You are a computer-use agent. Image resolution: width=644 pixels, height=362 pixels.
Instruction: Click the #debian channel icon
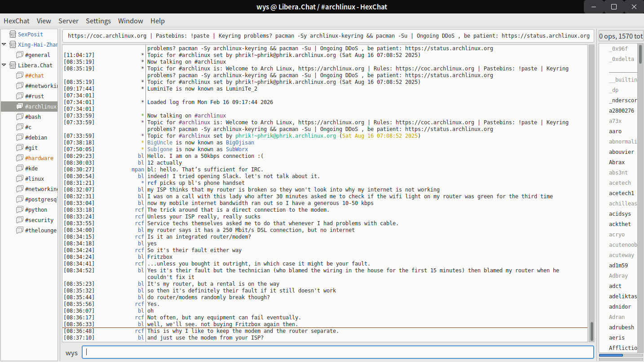[x=19, y=137]
